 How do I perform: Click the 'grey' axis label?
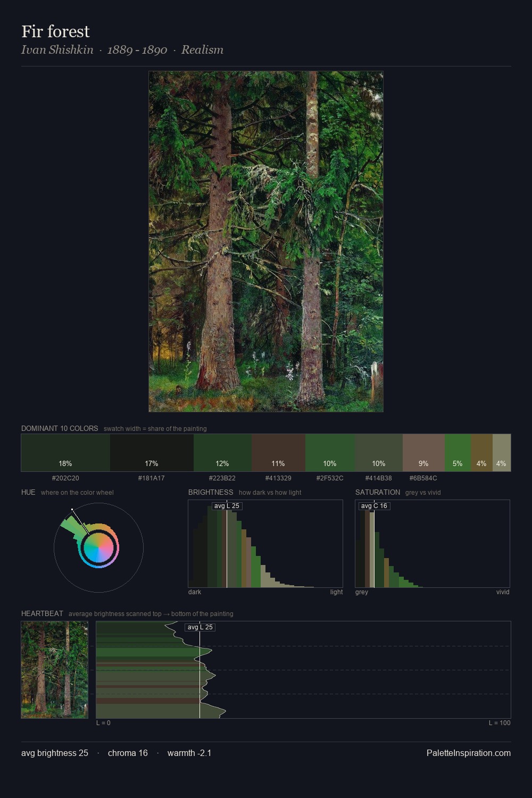pyautogui.click(x=362, y=592)
